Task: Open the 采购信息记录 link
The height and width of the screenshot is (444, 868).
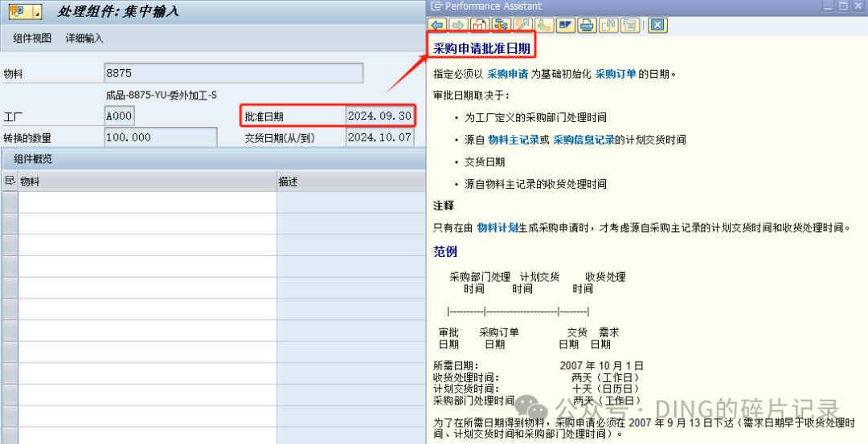Action: click(x=584, y=140)
